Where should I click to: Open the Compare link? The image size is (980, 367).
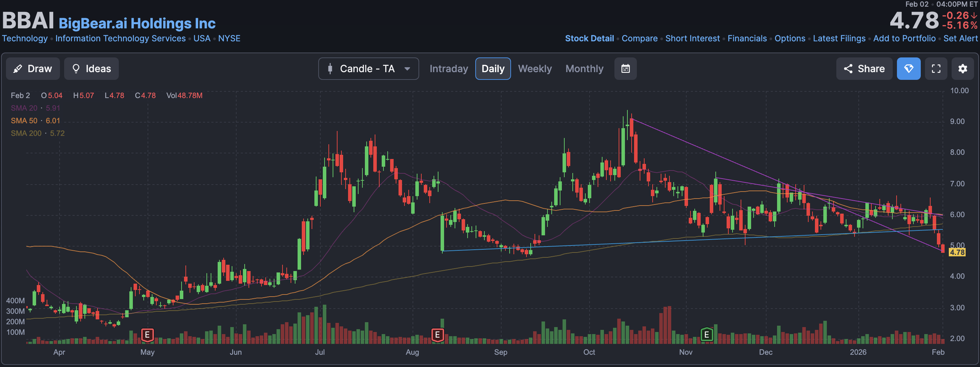click(x=640, y=39)
